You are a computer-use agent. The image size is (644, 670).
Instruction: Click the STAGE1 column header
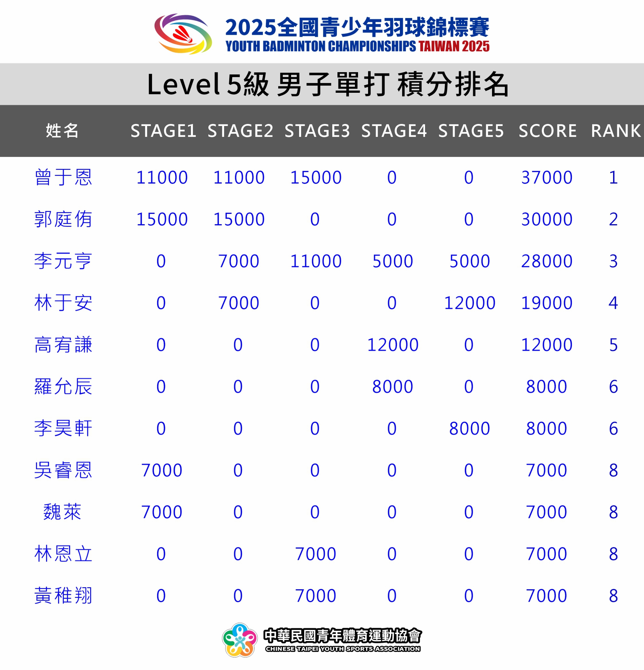[163, 130]
